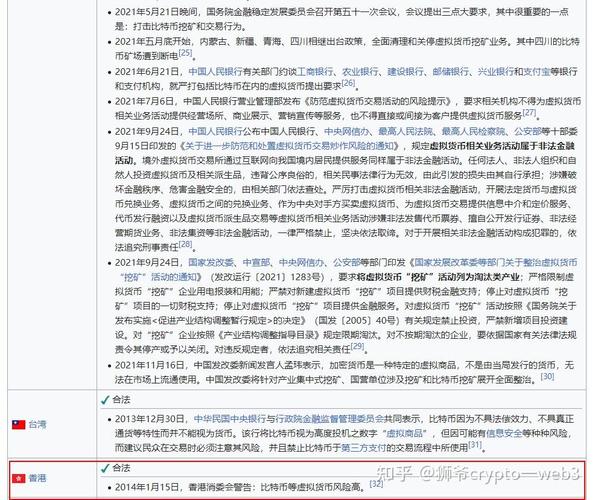Jump to reference [32]
The image size is (595, 500).
[376, 483]
